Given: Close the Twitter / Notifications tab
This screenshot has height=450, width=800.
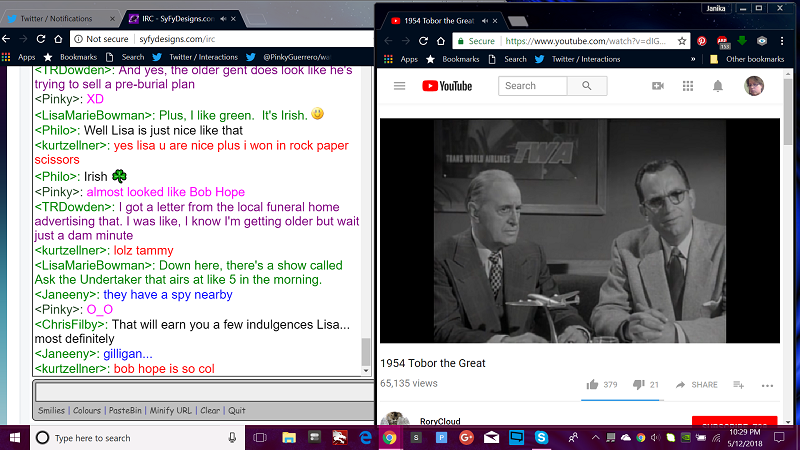Looking at the screenshot, I should click(x=112, y=19).
